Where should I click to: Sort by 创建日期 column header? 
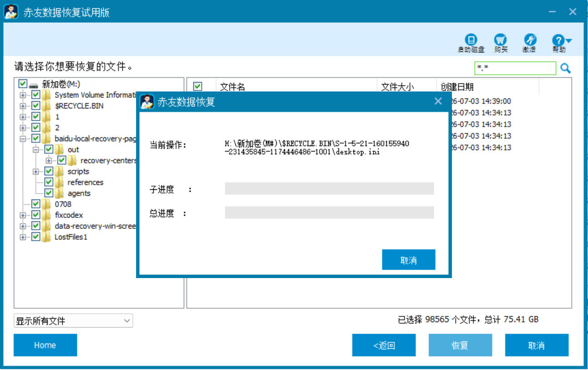point(487,86)
